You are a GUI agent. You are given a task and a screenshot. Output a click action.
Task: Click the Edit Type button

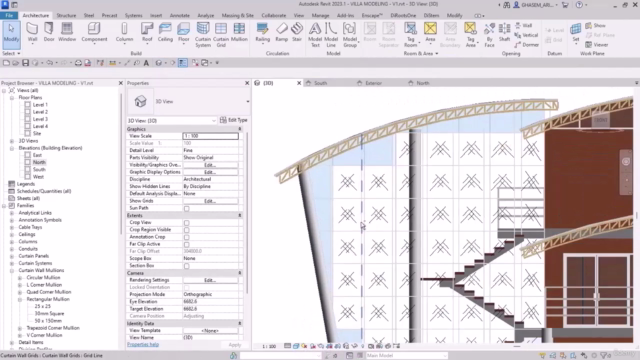233,120
